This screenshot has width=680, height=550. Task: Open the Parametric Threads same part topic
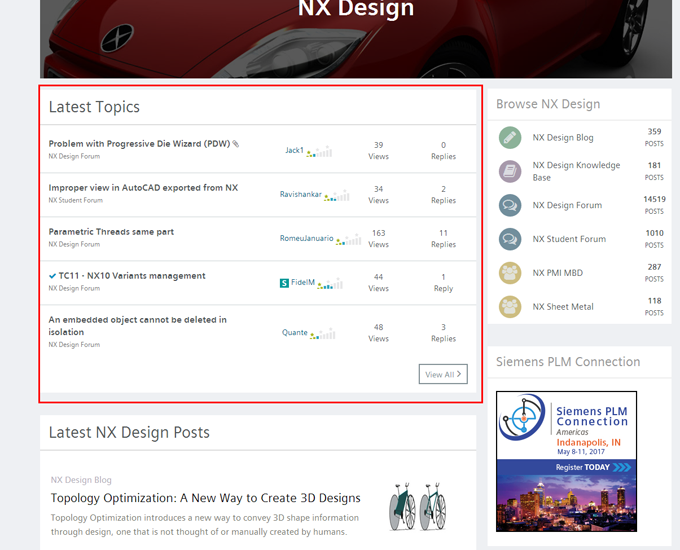(111, 231)
